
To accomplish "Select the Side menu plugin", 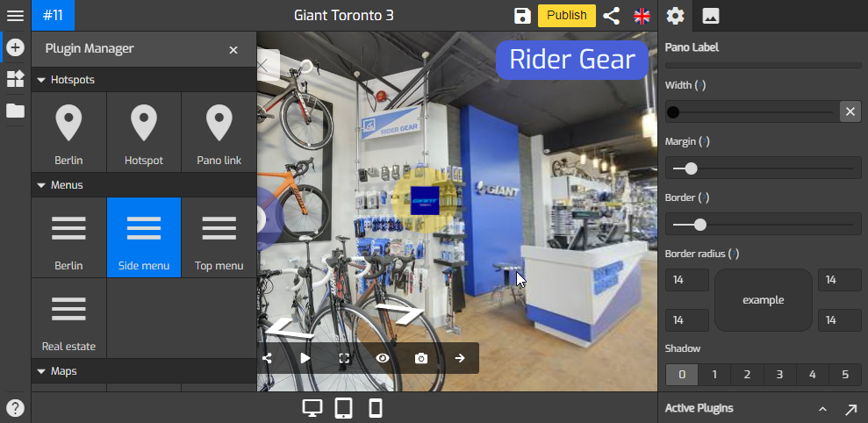I will pyautogui.click(x=144, y=238).
